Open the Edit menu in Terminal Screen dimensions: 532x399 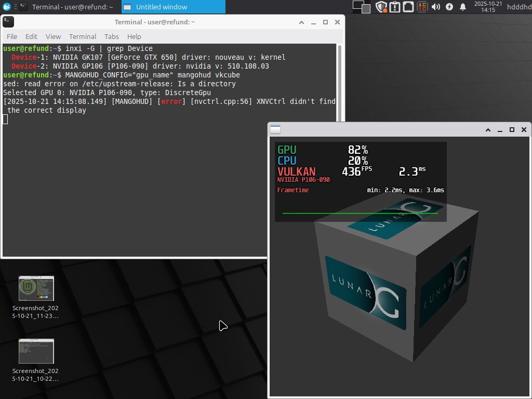(x=31, y=37)
